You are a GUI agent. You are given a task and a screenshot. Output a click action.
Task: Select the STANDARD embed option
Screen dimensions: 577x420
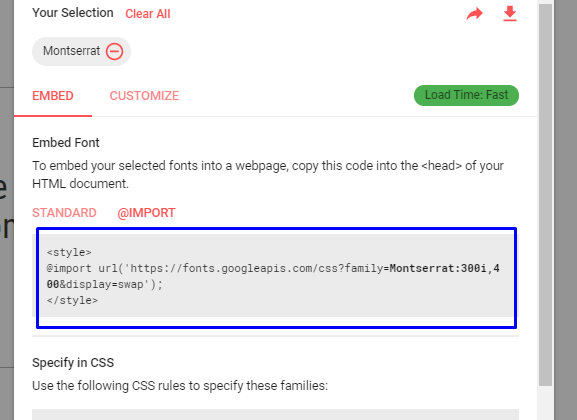click(x=64, y=213)
